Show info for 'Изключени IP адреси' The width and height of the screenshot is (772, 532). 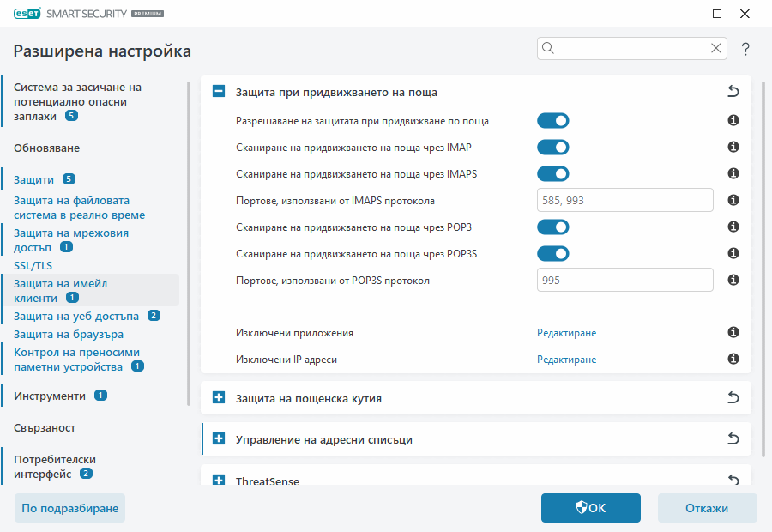[733, 360]
